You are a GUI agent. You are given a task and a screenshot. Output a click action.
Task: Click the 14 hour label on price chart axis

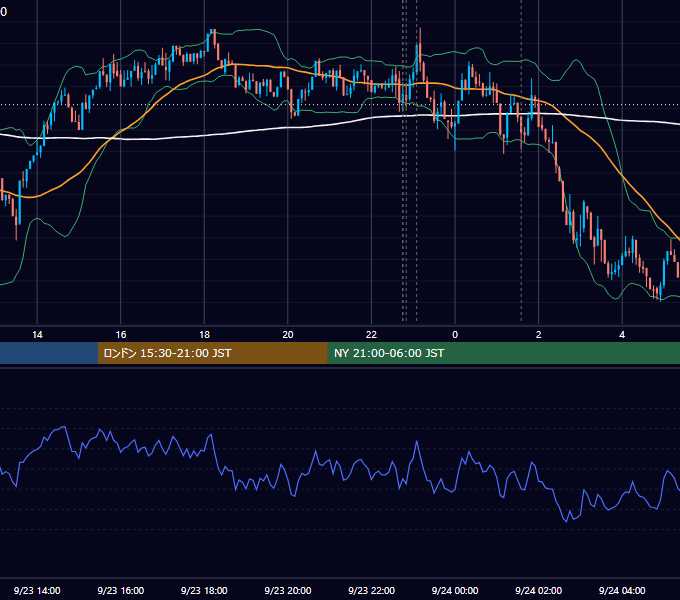point(37,334)
